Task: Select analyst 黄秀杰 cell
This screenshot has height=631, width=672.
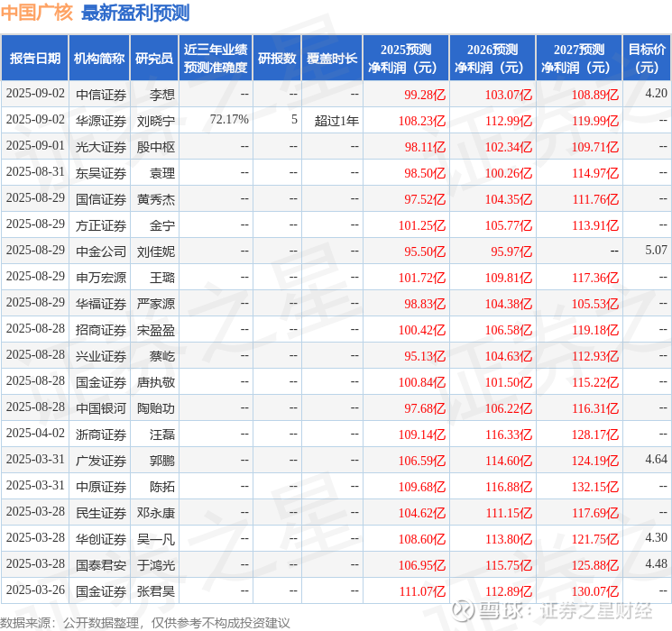Action: pyautogui.click(x=156, y=199)
